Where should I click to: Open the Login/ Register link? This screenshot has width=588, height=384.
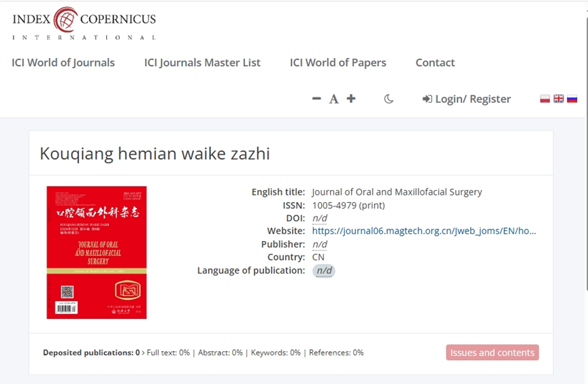coord(473,99)
